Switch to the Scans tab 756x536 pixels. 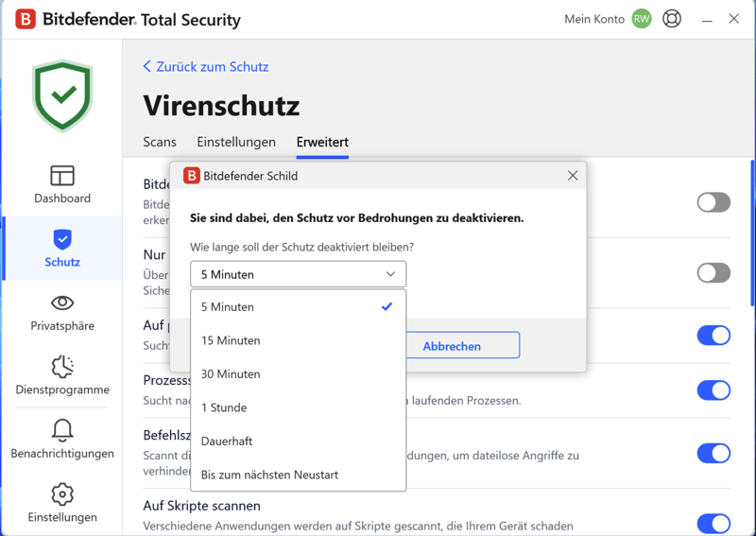coord(160,142)
